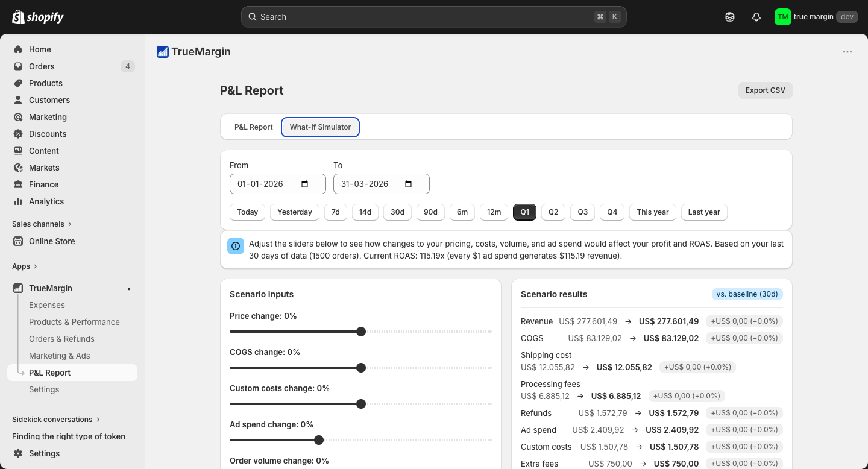Click the TrueMargin logo in header
The height and width of the screenshot is (469, 868).
(163, 52)
